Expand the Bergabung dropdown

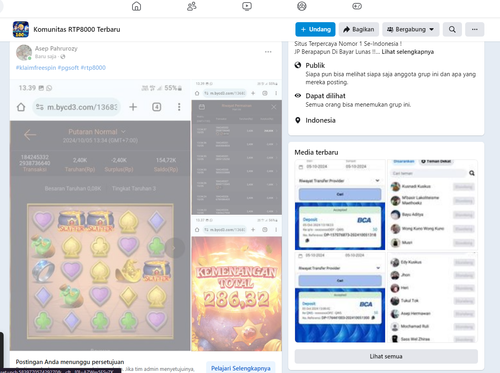click(x=411, y=29)
